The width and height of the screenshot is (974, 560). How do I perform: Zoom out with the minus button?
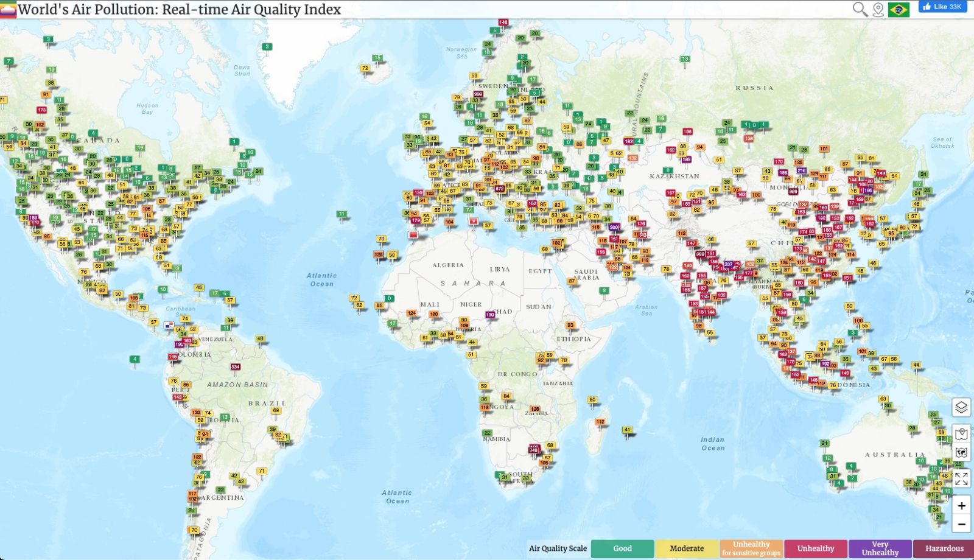pos(961,523)
